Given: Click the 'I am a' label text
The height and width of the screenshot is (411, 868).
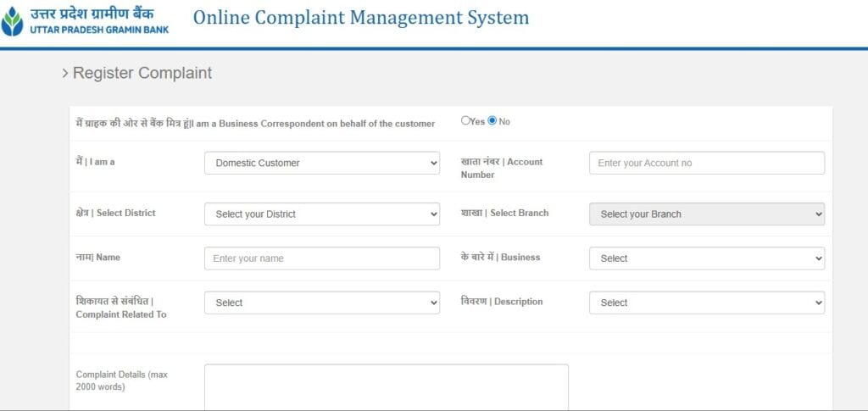Looking at the screenshot, I should pyautogui.click(x=95, y=162).
